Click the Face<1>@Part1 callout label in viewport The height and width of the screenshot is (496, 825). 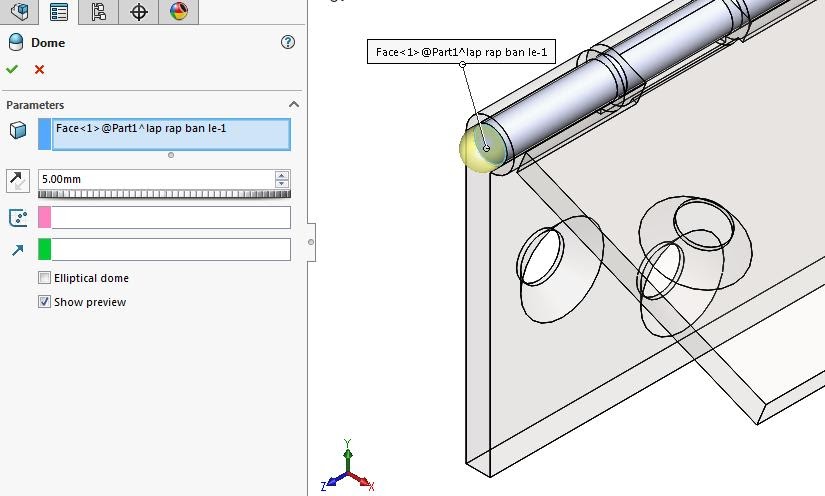pos(461,52)
